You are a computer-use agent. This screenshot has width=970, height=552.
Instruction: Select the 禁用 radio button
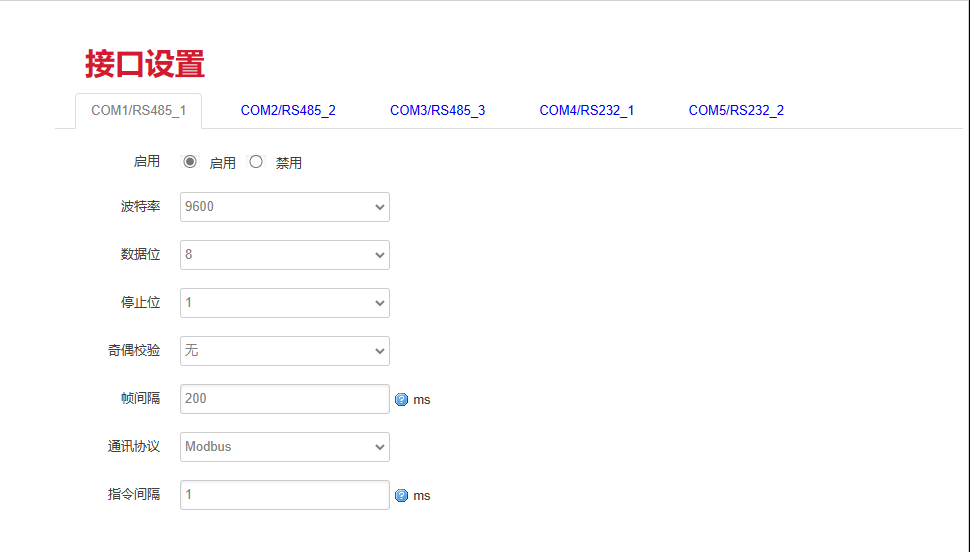pos(255,162)
